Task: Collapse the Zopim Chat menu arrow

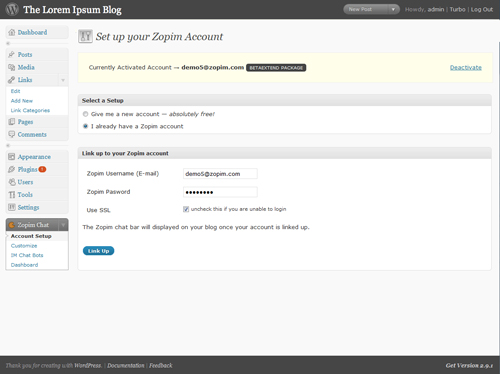Action: tap(63, 225)
